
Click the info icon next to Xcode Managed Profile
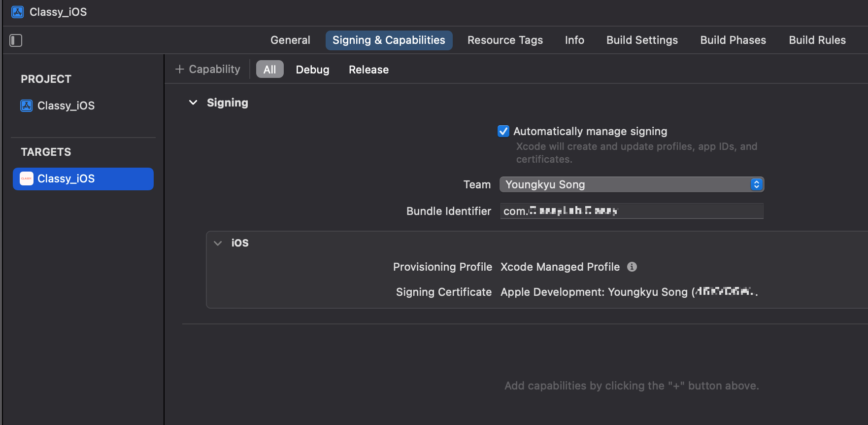tap(632, 267)
